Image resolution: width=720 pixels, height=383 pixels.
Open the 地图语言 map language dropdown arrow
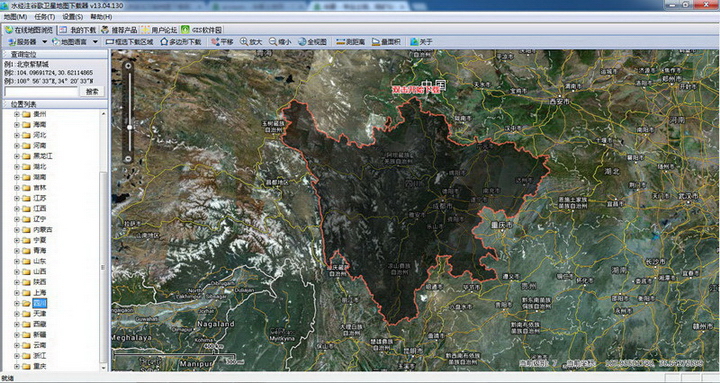click(96, 42)
